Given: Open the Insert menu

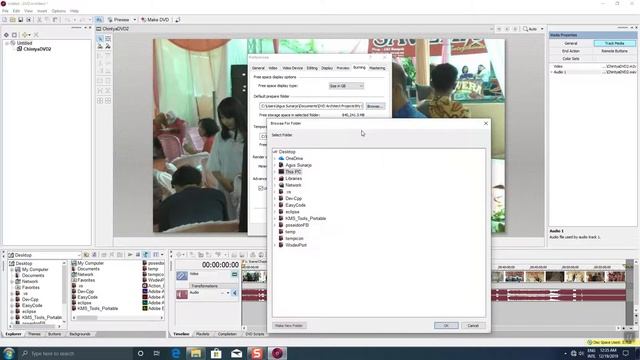Looking at the screenshot, I should (42, 11).
